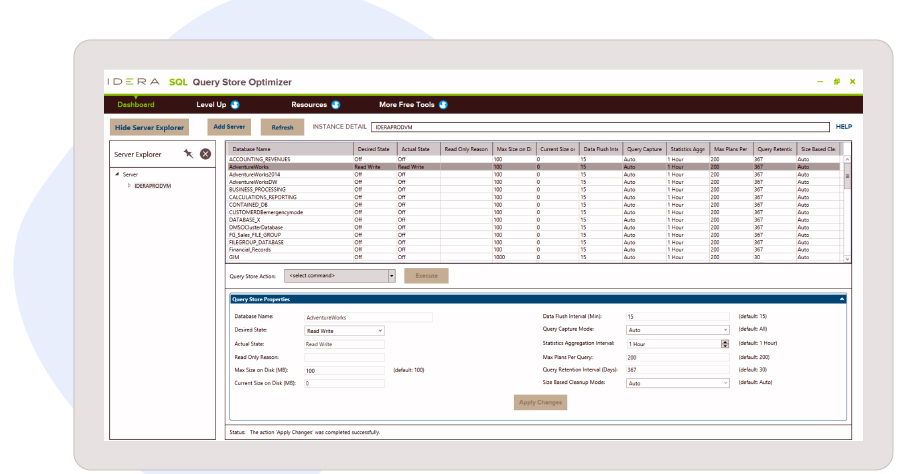Image resolution: width=900 pixels, height=474 pixels.
Task: Collapse the Query Store Properties panel
Action: [x=842, y=298]
